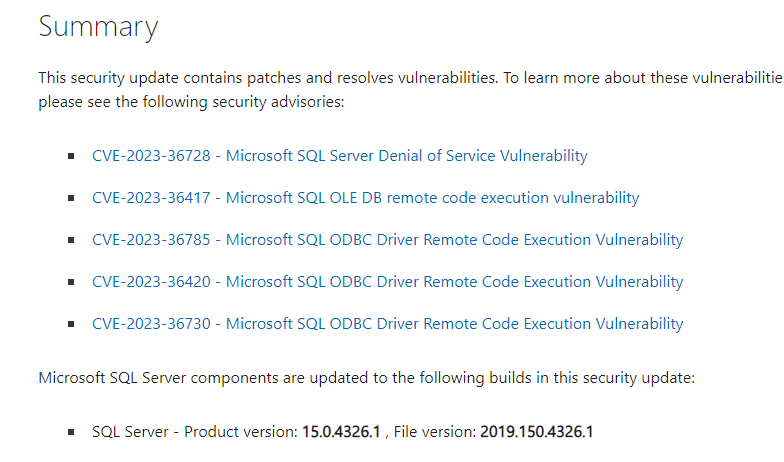The width and height of the screenshot is (784, 462).
Task: Click the bullet beside CVE-2023-36785
Action: pyautogui.click(x=71, y=240)
